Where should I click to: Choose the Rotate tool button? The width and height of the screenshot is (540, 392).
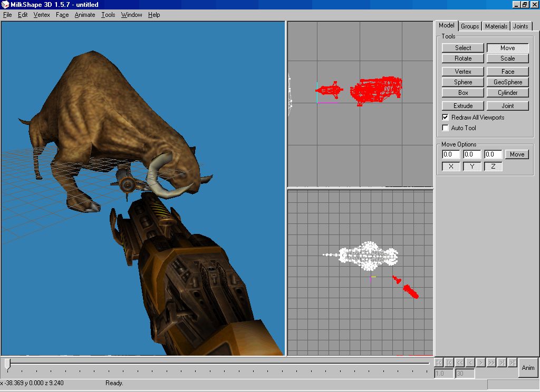[x=463, y=58]
